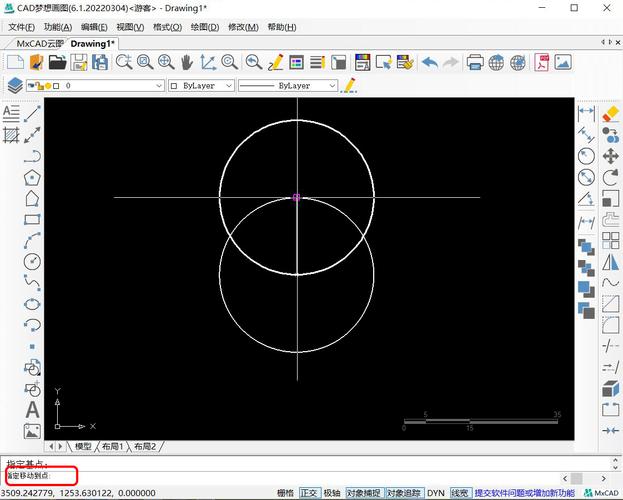Select the Spline curve tool
The image size is (623, 500).
coord(32,283)
